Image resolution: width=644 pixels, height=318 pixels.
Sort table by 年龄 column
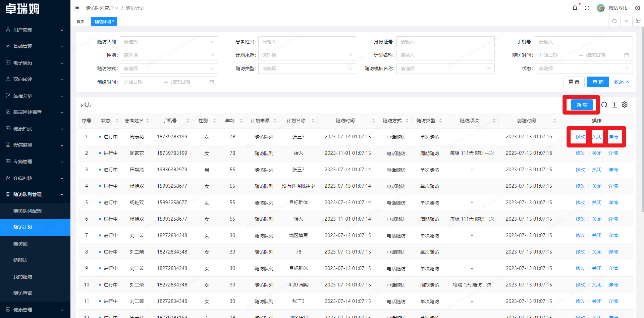(241, 121)
